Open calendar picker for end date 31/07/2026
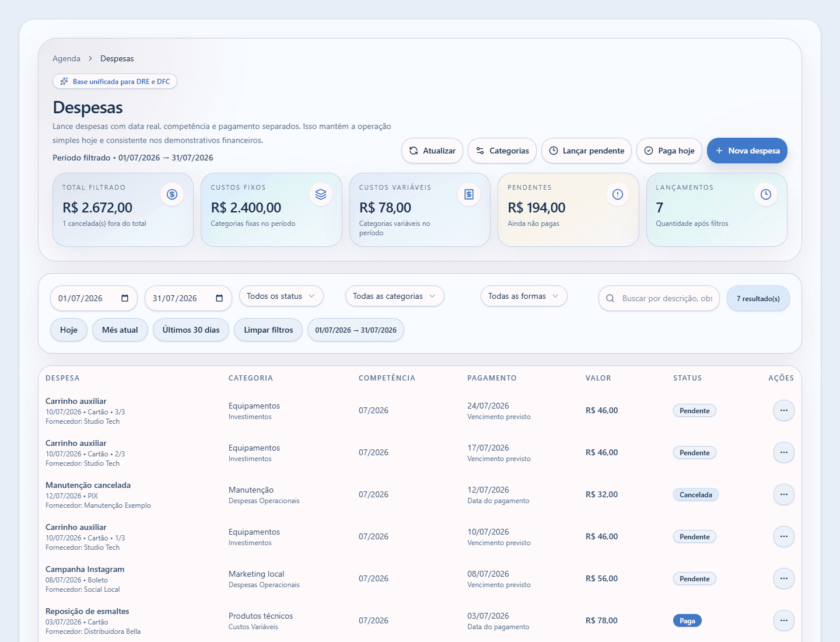The image size is (840, 642). 219,298
